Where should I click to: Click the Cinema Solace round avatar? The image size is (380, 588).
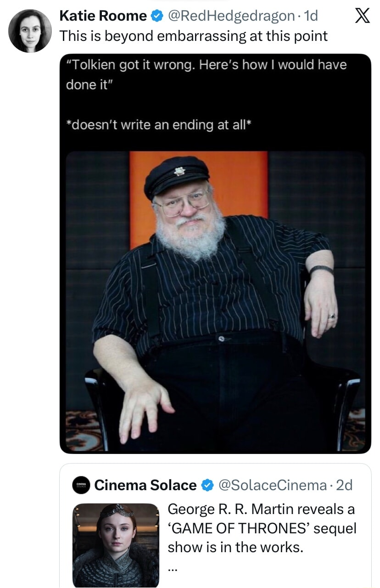(81, 485)
